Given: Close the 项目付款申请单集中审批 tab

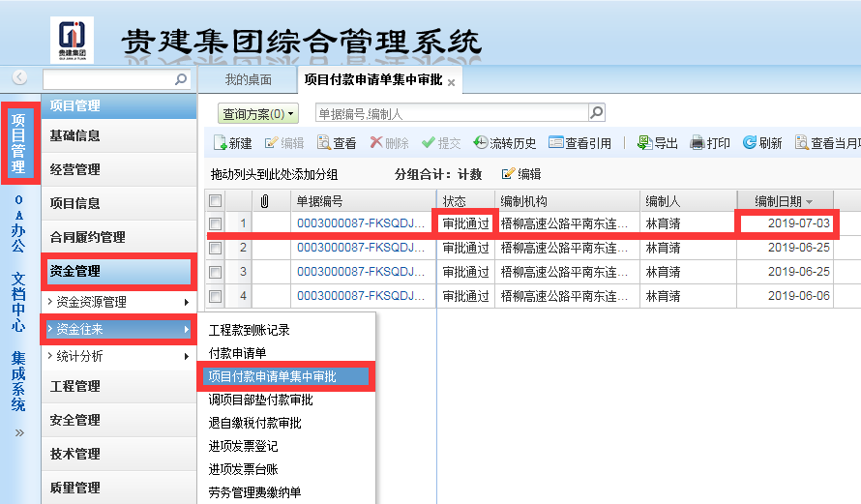Looking at the screenshot, I should [x=452, y=82].
